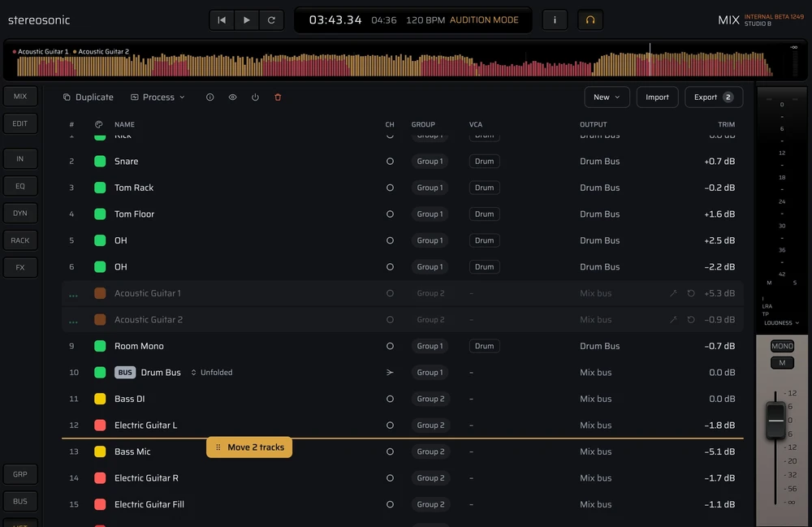Click the Move 2 tracks drag handle
Viewport: 812px width, 527px height.
pos(218,447)
